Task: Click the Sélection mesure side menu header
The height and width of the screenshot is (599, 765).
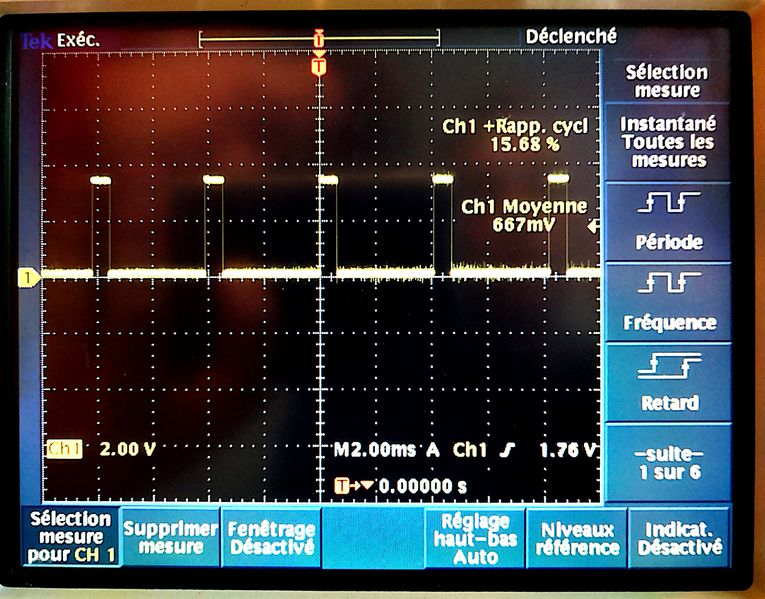Action: pyautogui.click(x=666, y=81)
